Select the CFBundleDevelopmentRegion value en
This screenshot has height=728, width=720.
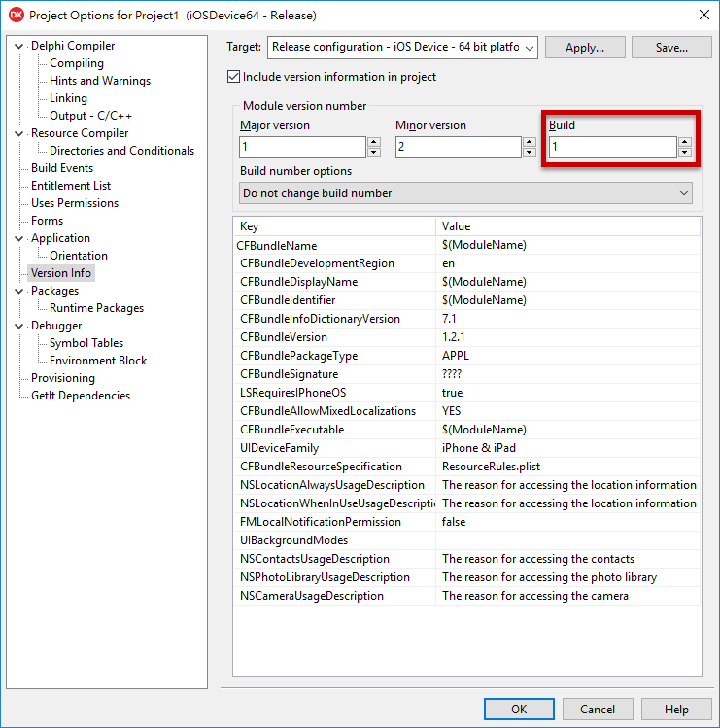point(567,263)
